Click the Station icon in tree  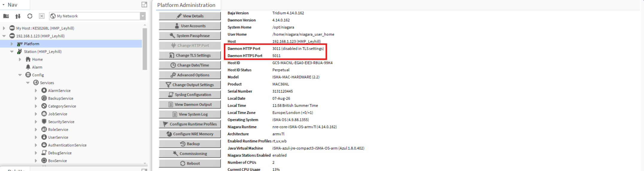20,51
